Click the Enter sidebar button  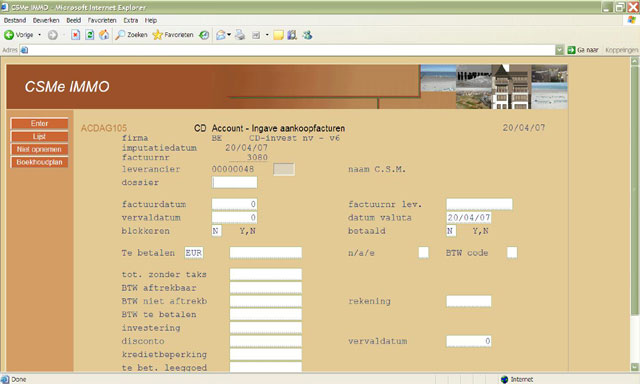pos(39,124)
